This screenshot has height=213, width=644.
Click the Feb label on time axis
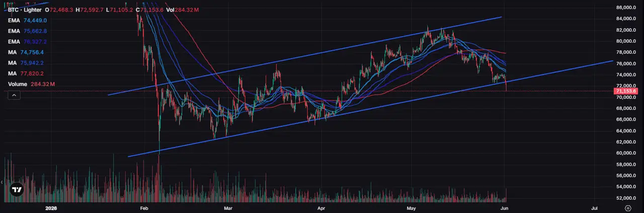point(145,207)
